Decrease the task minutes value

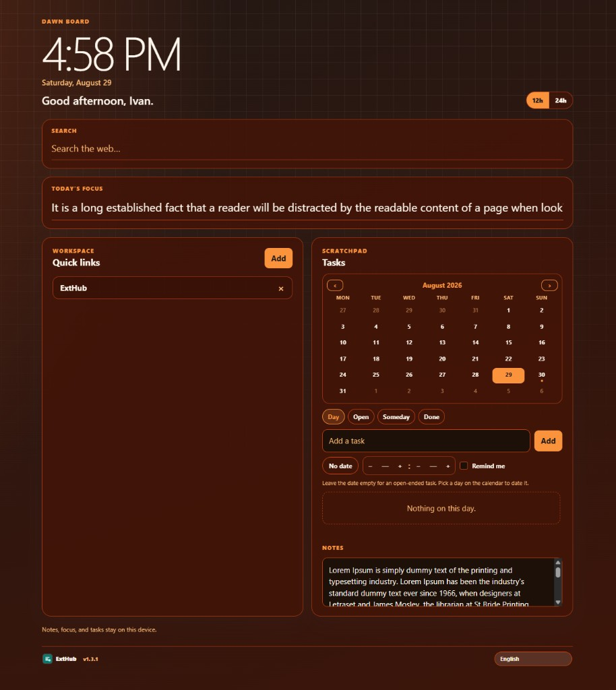[x=419, y=466]
